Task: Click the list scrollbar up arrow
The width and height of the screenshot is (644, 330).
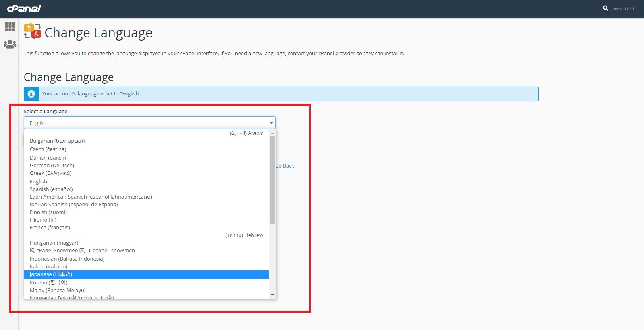Action: tap(272, 133)
